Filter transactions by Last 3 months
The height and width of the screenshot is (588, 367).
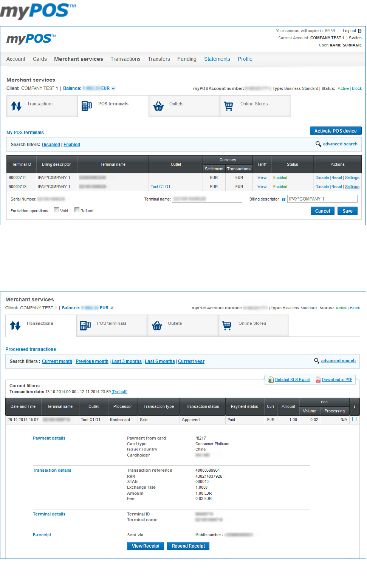point(127,361)
